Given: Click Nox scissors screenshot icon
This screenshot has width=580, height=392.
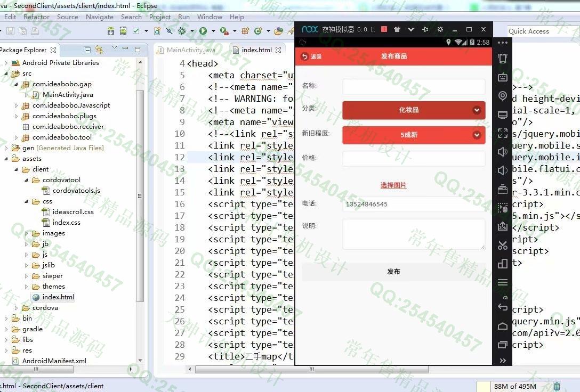Looking at the screenshot, I should pyautogui.click(x=502, y=245).
